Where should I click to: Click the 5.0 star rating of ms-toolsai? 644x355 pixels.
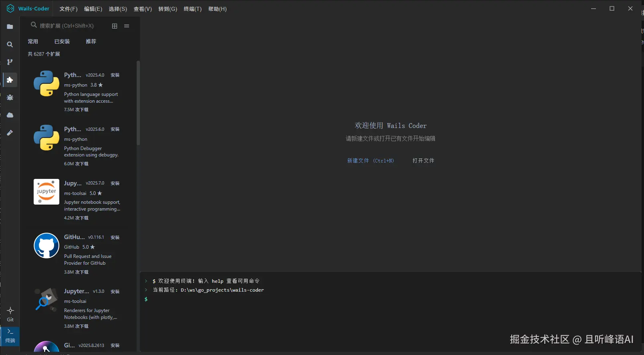(x=96, y=193)
